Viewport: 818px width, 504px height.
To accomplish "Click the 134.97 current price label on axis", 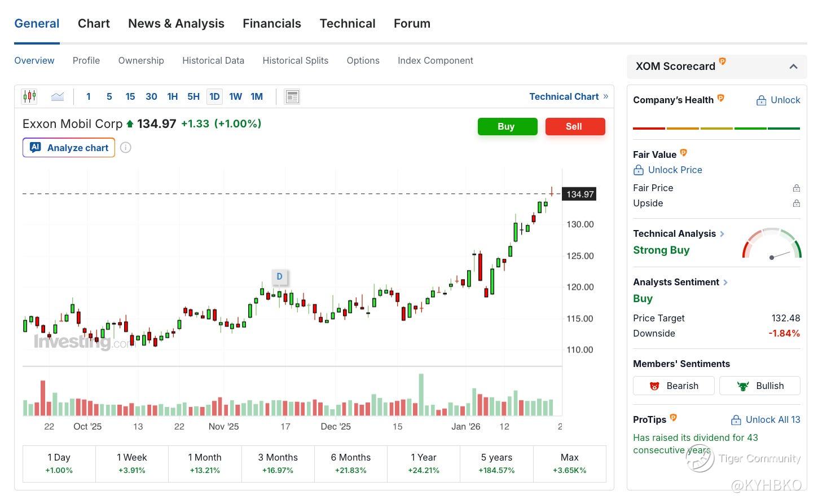I will (x=579, y=194).
